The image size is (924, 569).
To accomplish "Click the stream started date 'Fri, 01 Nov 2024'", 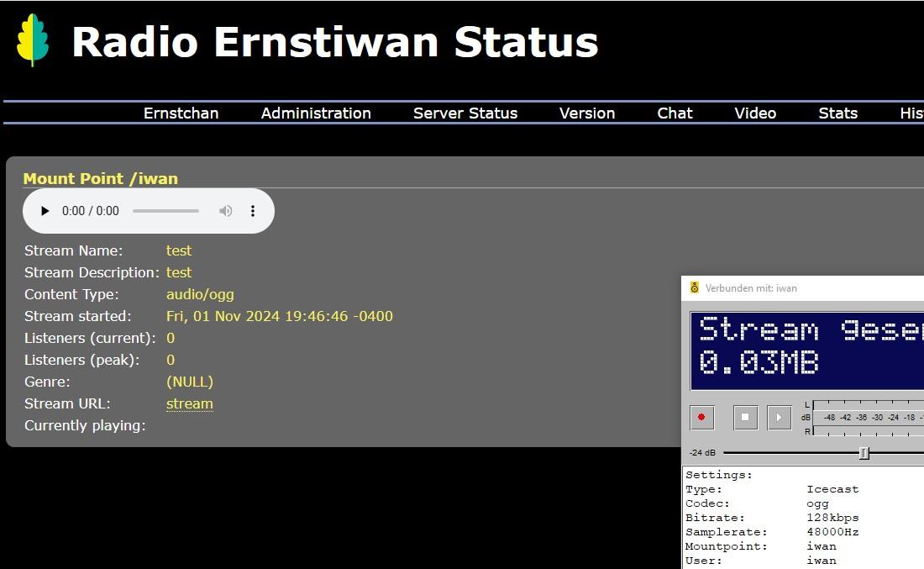I will coord(223,316).
